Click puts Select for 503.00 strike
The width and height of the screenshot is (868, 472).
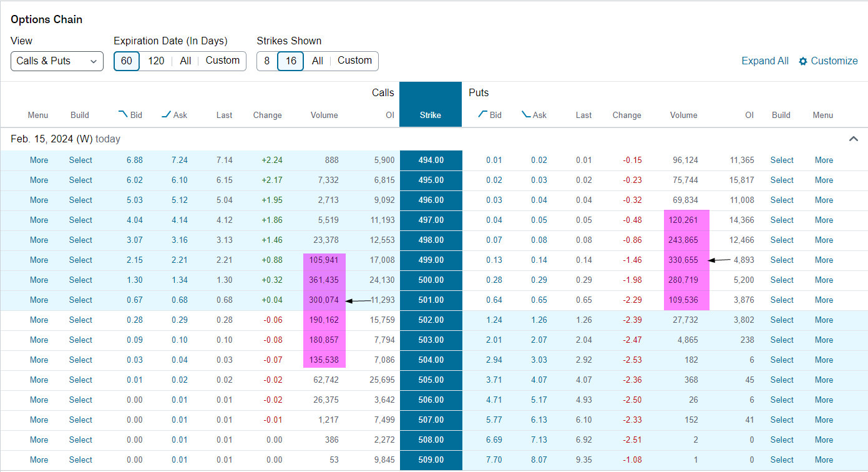782,340
